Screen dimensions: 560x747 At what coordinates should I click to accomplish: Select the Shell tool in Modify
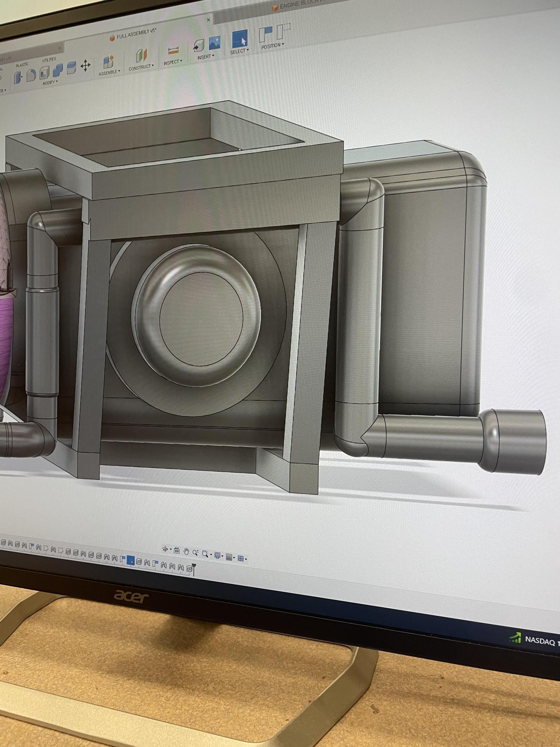(x=44, y=73)
